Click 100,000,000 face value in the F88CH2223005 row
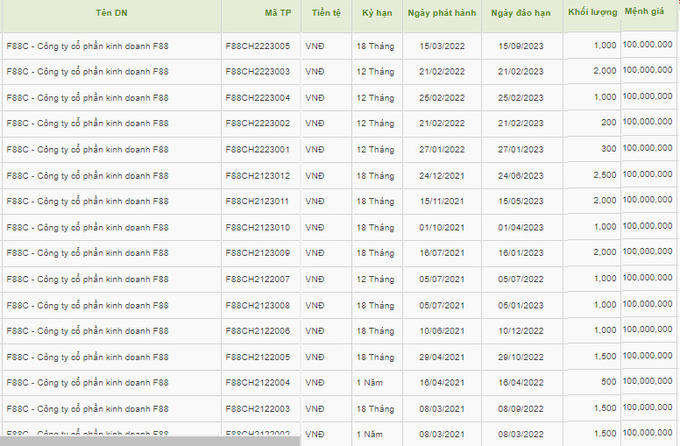The height and width of the screenshot is (446, 680). tap(647, 44)
